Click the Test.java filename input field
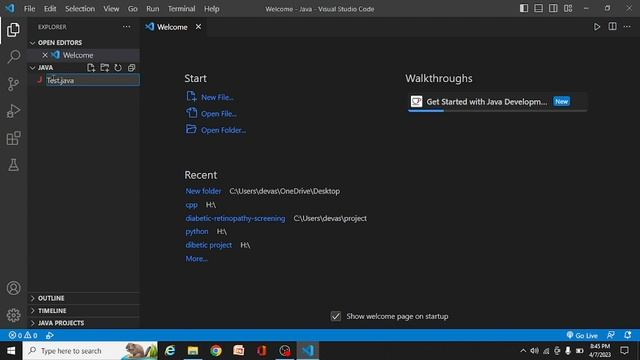This screenshot has height=360, width=640. [93, 80]
